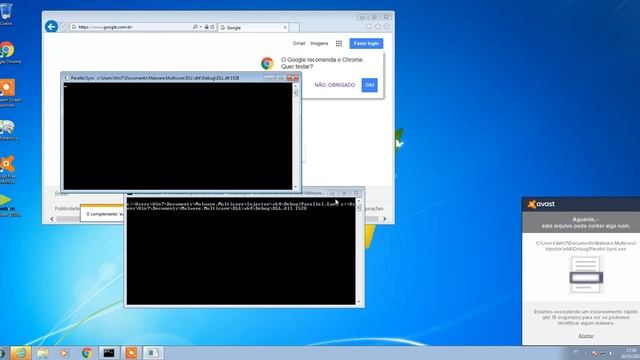Screen dimensions: 640x360
Task: Click NÃO, OBRIGADO in Chrome prompt
Action: point(335,85)
